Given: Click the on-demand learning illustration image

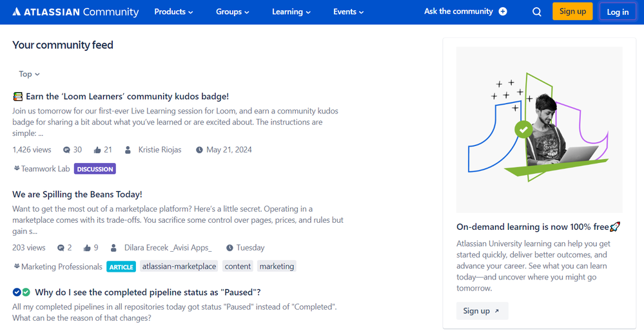Looking at the screenshot, I should point(540,129).
